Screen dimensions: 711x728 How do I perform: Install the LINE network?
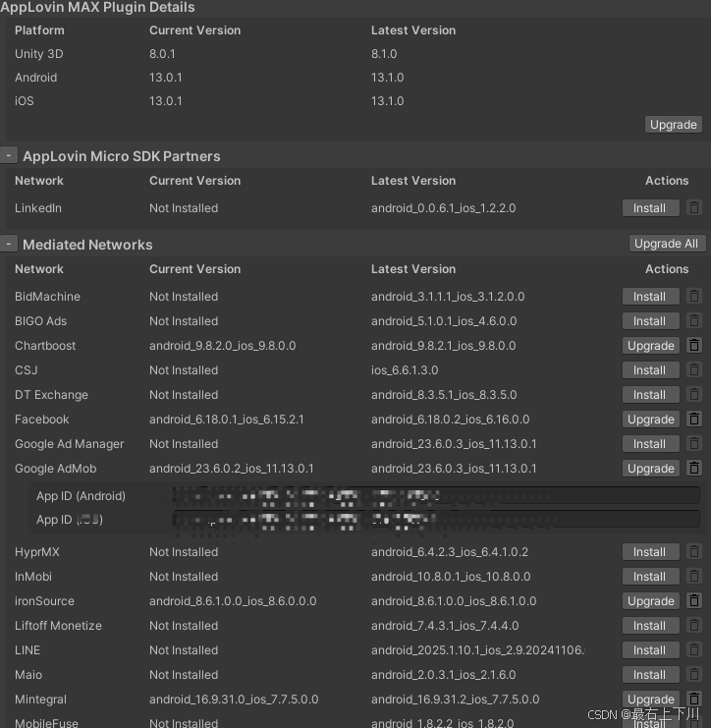pos(650,650)
